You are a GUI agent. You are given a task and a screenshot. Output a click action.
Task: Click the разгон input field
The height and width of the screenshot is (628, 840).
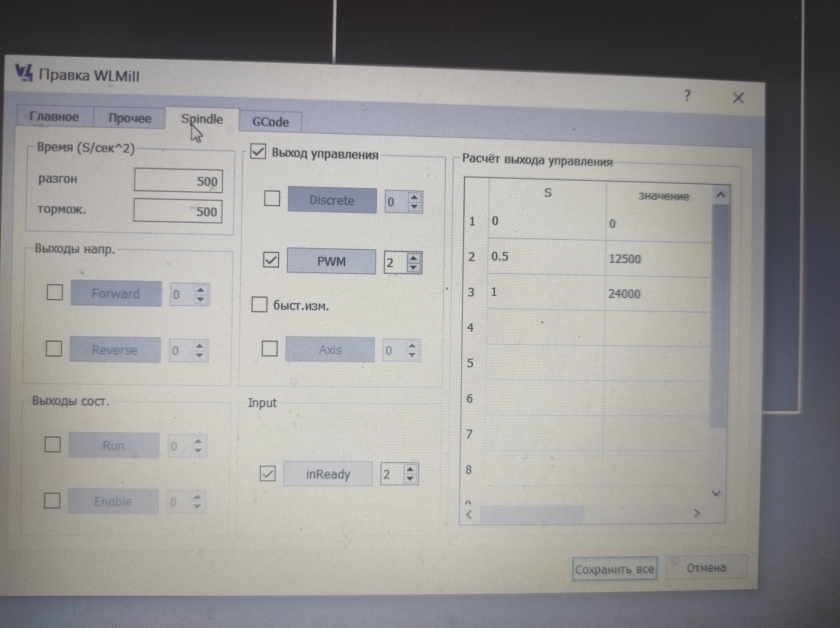point(178,181)
